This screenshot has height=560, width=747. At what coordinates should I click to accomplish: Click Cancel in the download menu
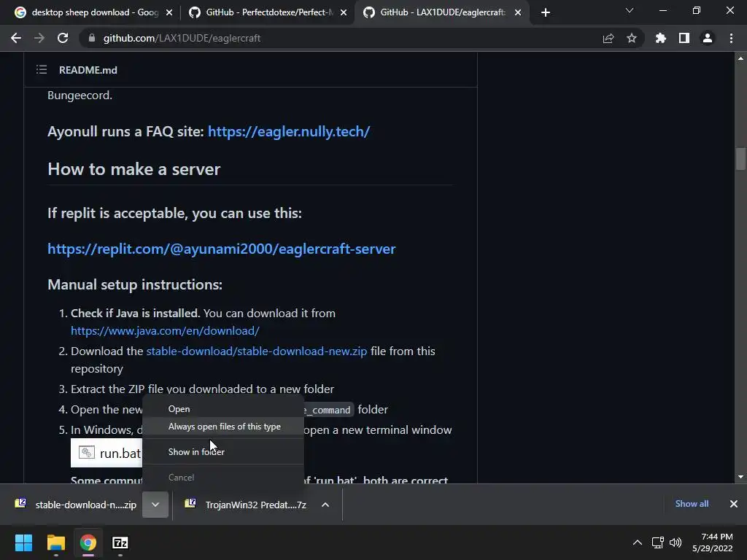223,477
